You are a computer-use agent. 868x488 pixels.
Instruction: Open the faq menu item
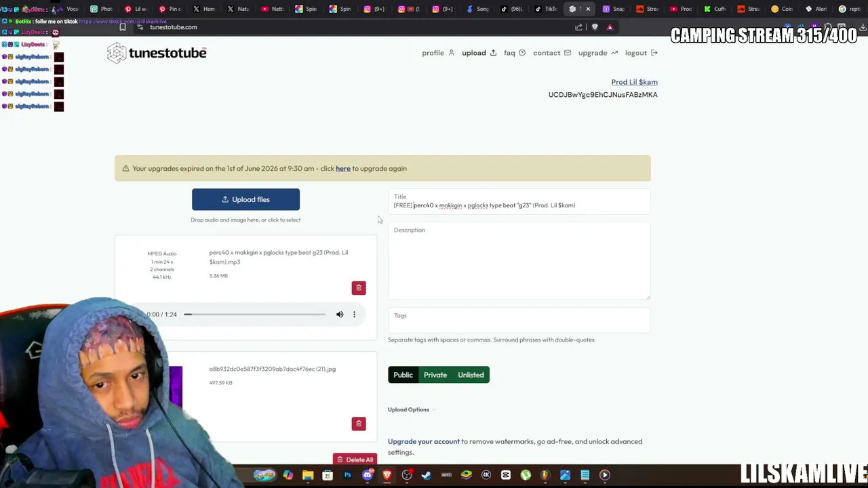(x=515, y=53)
